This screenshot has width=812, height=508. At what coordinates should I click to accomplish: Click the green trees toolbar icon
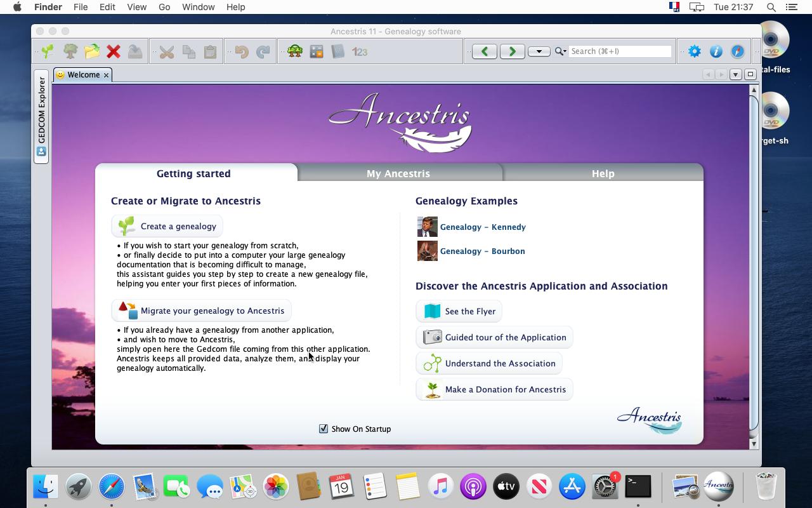click(295, 51)
